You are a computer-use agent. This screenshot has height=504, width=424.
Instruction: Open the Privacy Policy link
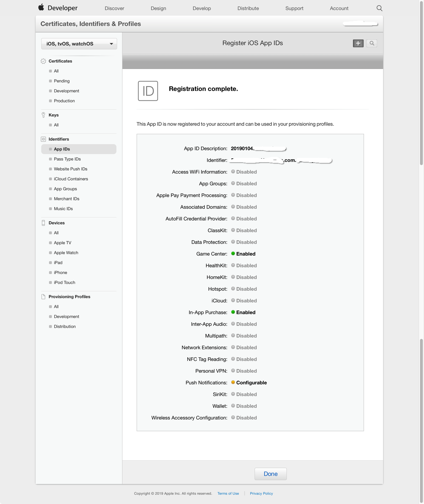pyautogui.click(x=261, y=493)
